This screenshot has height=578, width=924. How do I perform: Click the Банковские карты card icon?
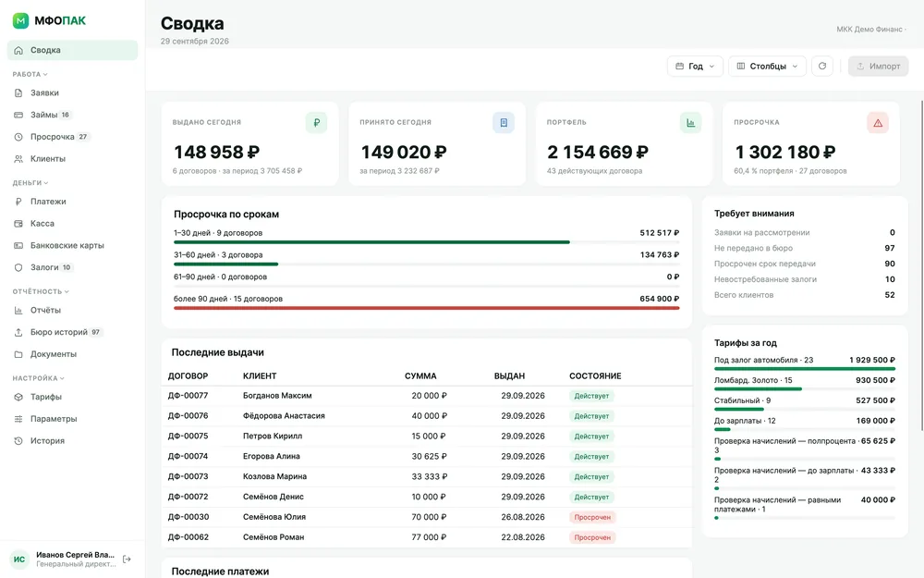point(18,245)
